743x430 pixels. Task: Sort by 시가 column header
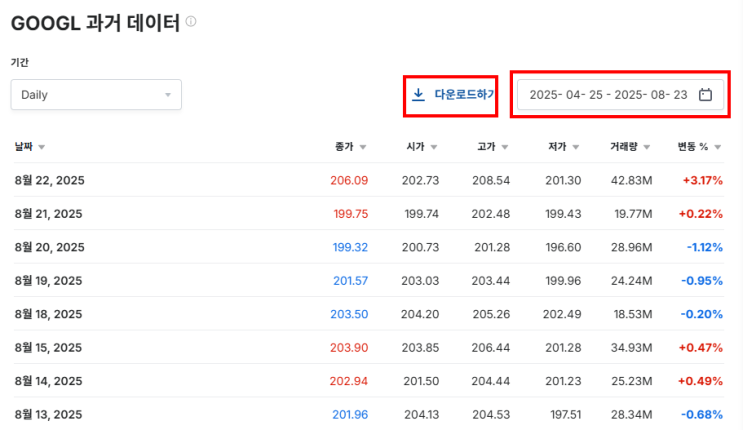click(422, 147)
